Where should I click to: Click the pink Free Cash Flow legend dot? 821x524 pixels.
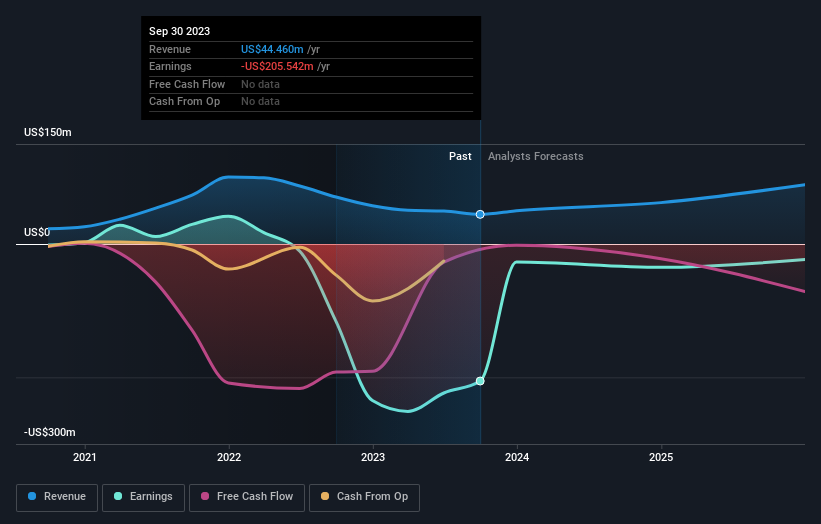pos(205,496)
